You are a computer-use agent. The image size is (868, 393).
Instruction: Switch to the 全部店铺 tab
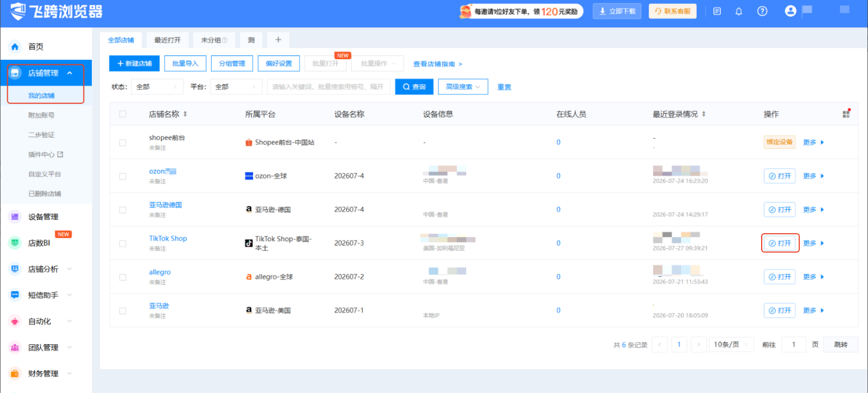coord(121,40)
